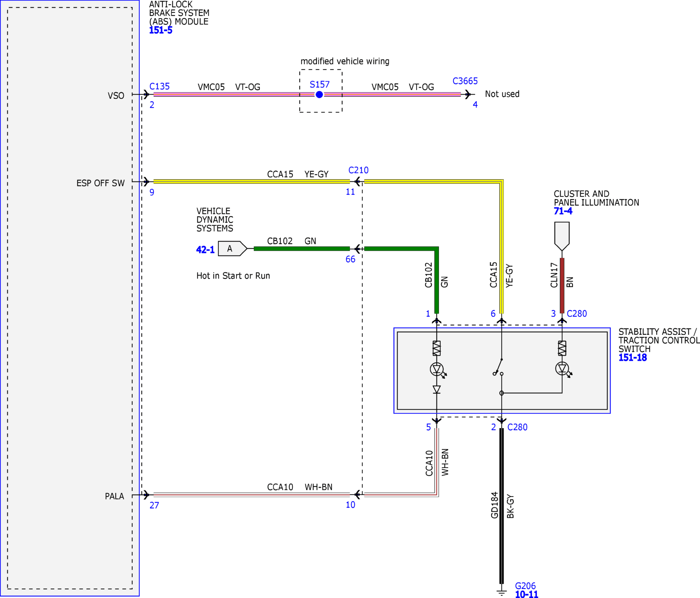Select the left LED indicator in switch
Screen dimensions: 700x598
[x=437, y=369]
